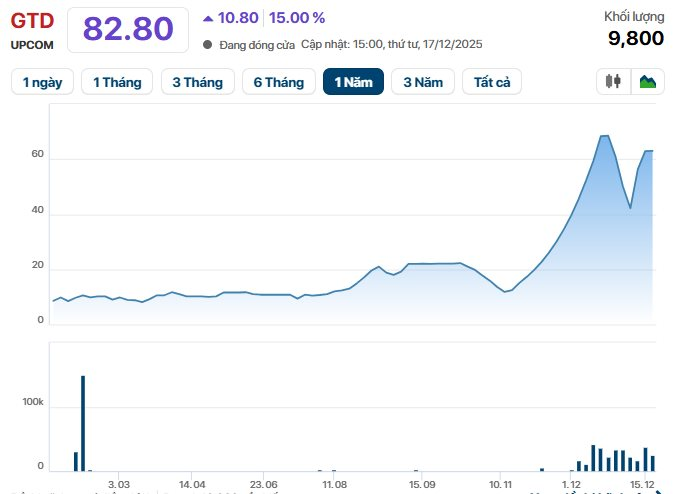The image size is (675, 494).
Task: Show the 3 Tháng chart range
Action: [x=197, y=82]
